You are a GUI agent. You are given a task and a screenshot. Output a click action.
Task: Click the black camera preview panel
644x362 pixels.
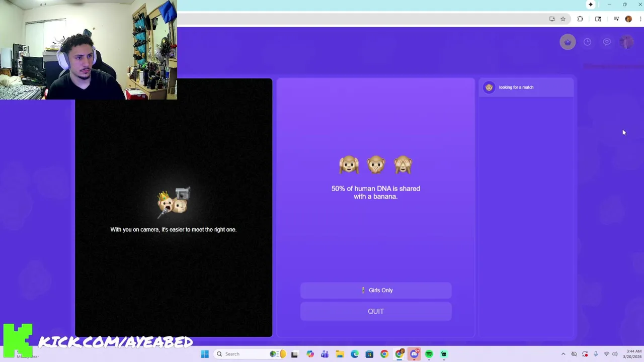pos(174,208)
